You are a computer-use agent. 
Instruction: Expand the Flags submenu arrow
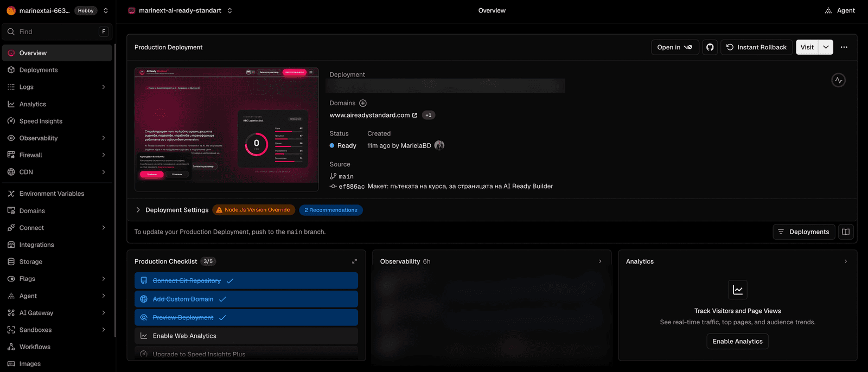104,279
